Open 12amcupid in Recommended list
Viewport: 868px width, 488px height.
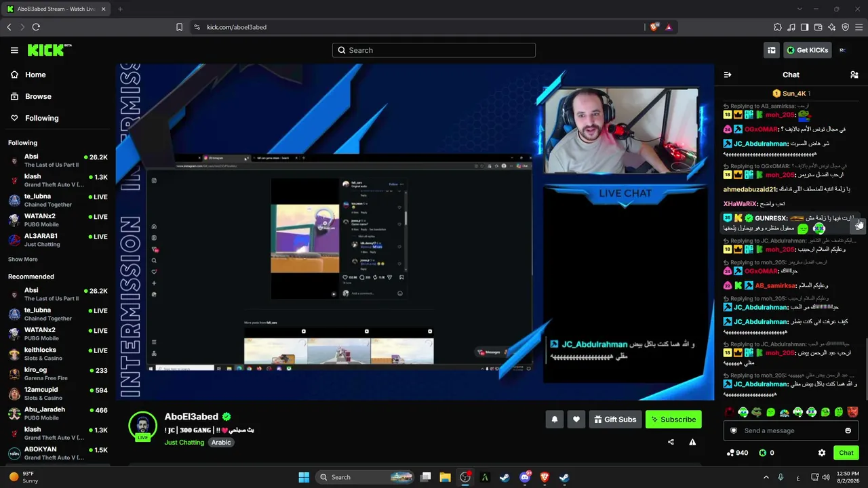[x=58, y=393]
